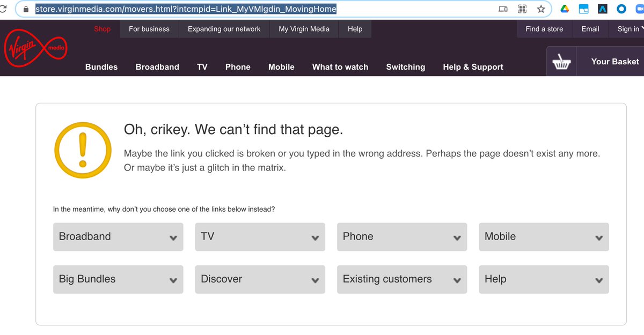Open the Shop tab
644x335 pixels.
pyautogui.click(x=102, y=29)
